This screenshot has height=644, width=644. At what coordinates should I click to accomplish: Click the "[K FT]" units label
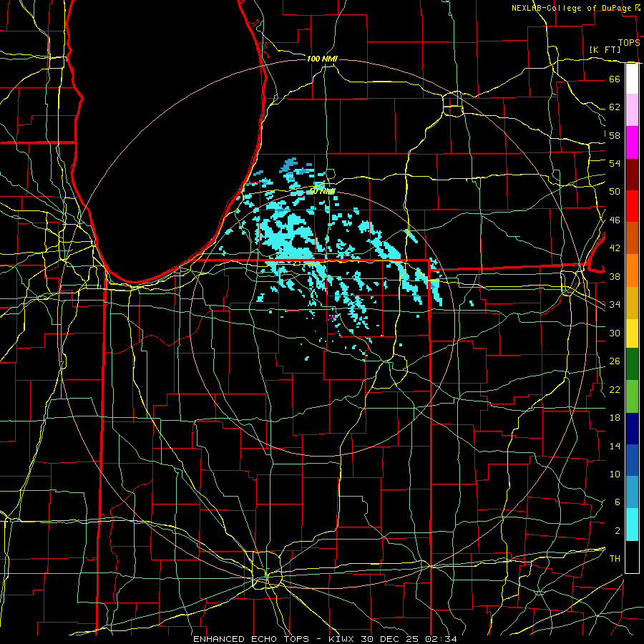point(605,49)
